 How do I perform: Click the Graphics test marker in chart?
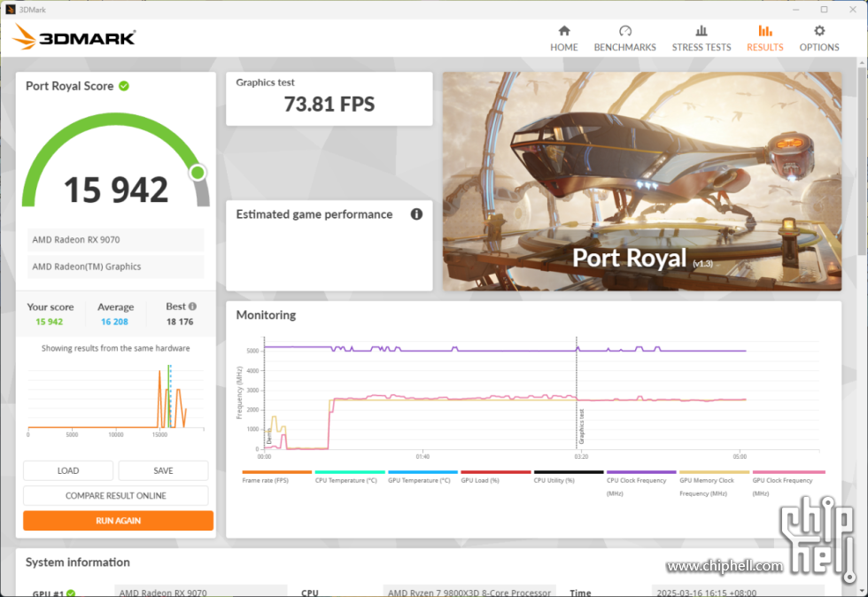pos(582,426)
